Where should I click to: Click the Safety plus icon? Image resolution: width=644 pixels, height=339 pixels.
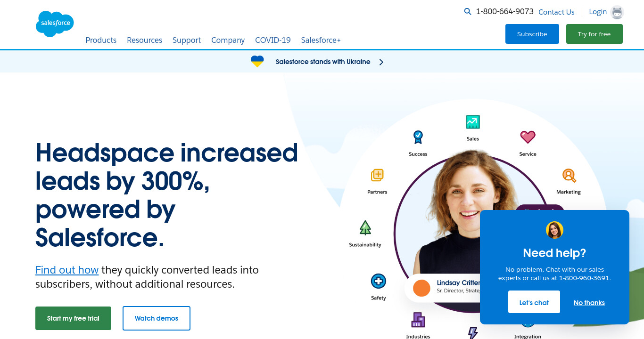[x=378, y=282]
